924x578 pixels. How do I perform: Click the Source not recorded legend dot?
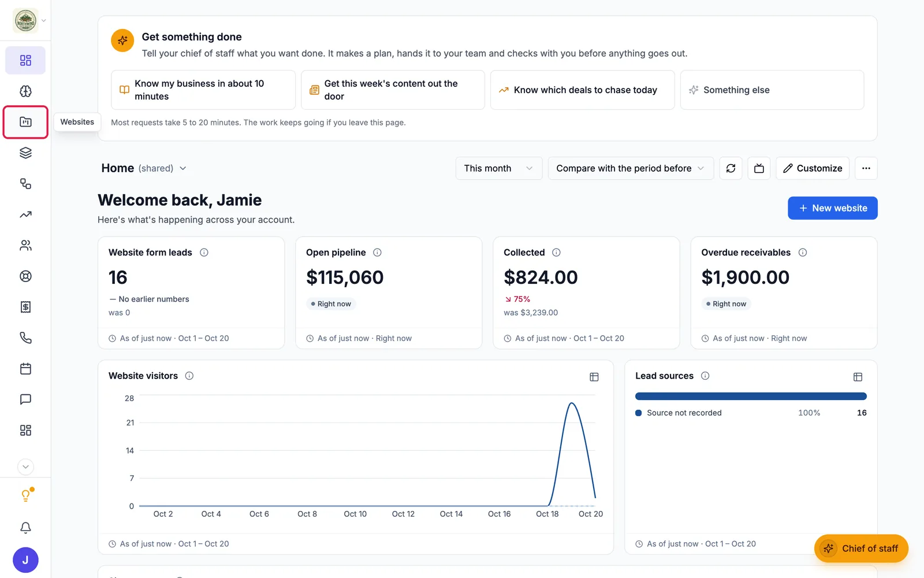coord(639,413)
